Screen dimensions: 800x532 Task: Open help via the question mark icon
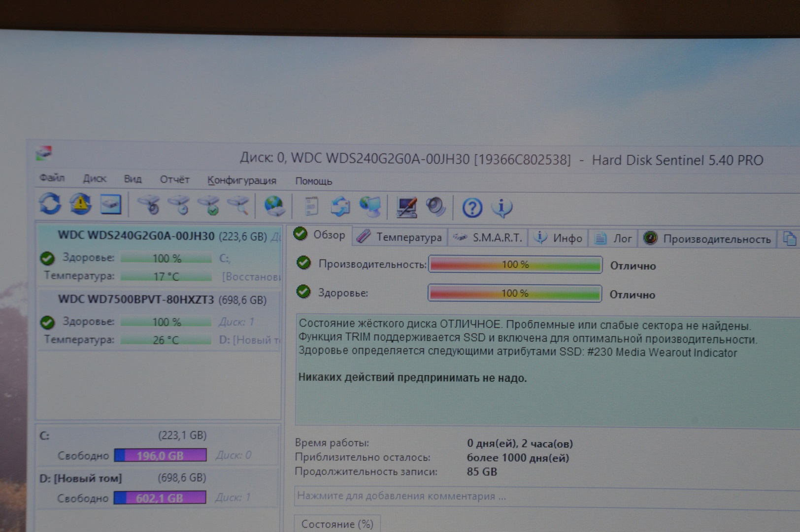(472, 208)
